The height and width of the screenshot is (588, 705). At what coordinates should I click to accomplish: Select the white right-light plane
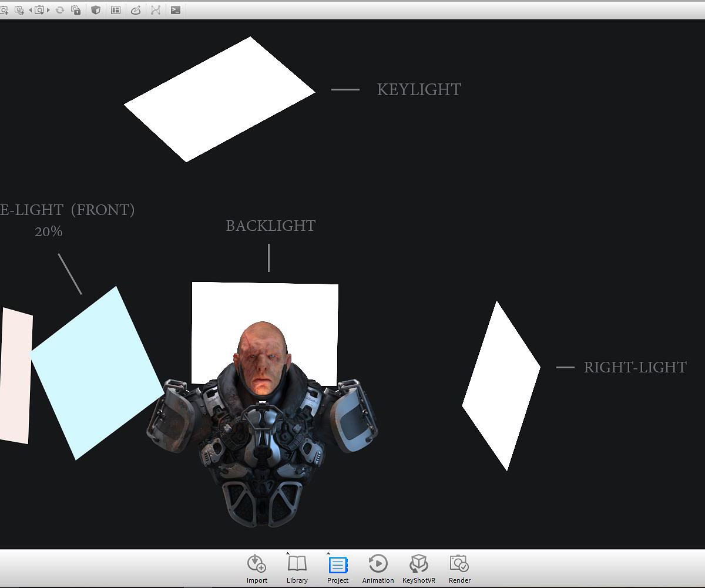(x=501, y=385)
